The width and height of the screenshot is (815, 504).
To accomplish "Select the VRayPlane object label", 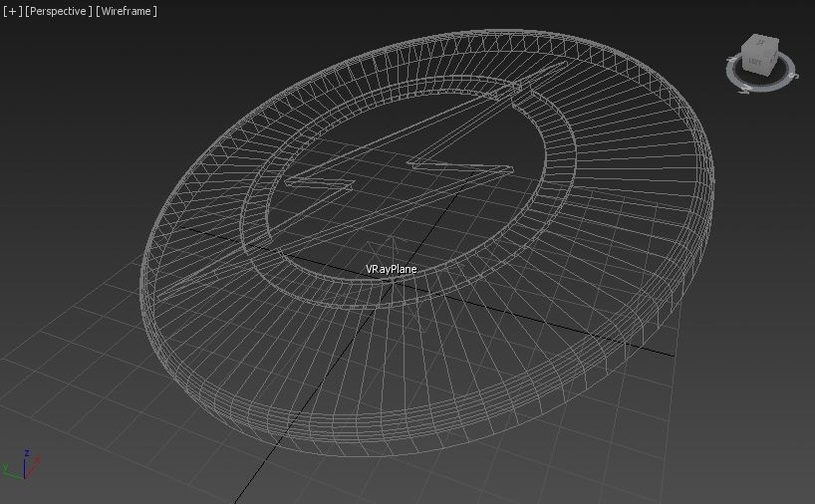I will click(391, 269).
